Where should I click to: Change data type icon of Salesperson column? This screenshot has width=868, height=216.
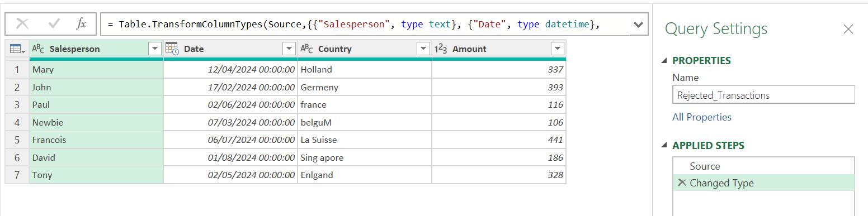[x=38, y=49]
